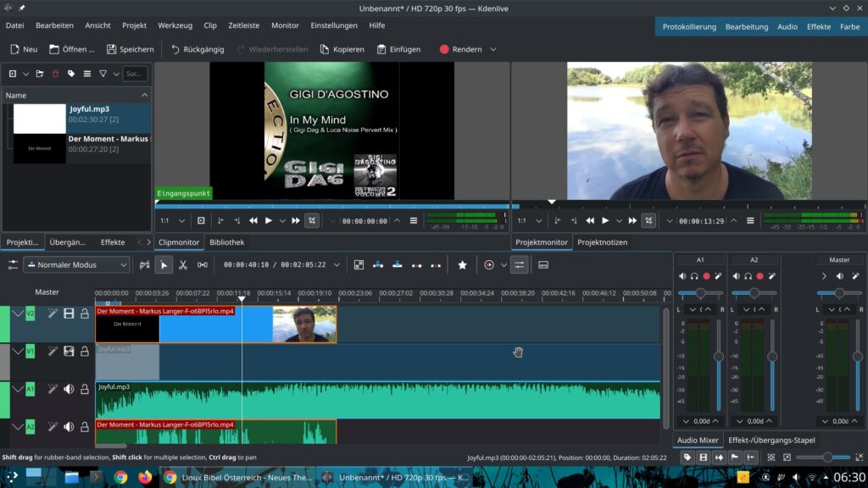Click Öffnen toolbar button
This screenshot has height=488, width=868.
tap(71, 49)
